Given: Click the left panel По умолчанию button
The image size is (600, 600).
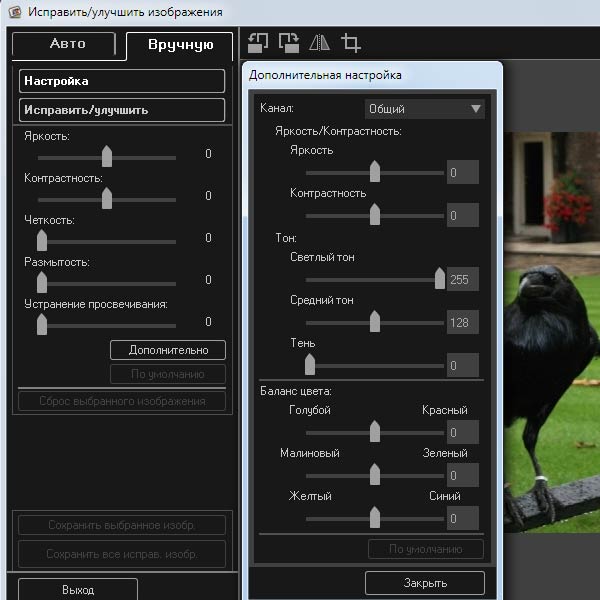Looking at the screenshot, I should [x=168, y=374].
